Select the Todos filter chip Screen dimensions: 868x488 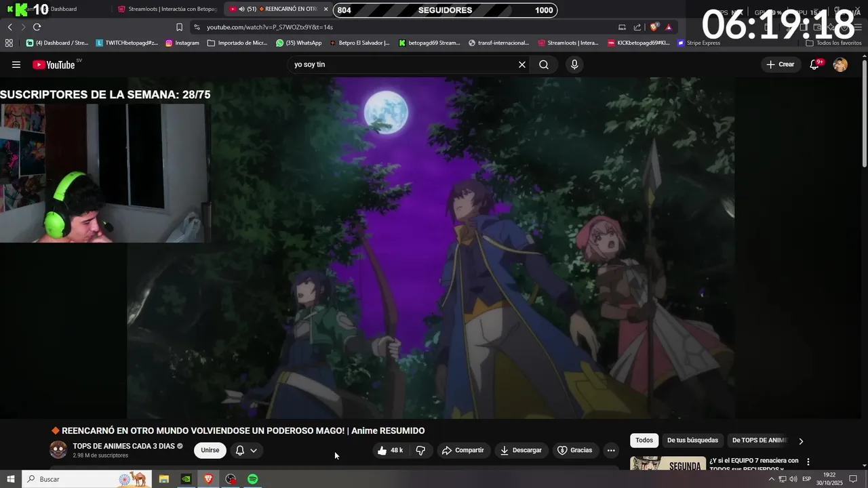point(644,440)
